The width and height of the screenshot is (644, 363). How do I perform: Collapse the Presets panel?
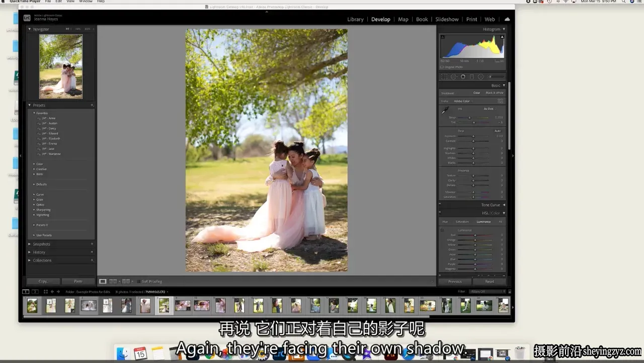pos(29,105)
